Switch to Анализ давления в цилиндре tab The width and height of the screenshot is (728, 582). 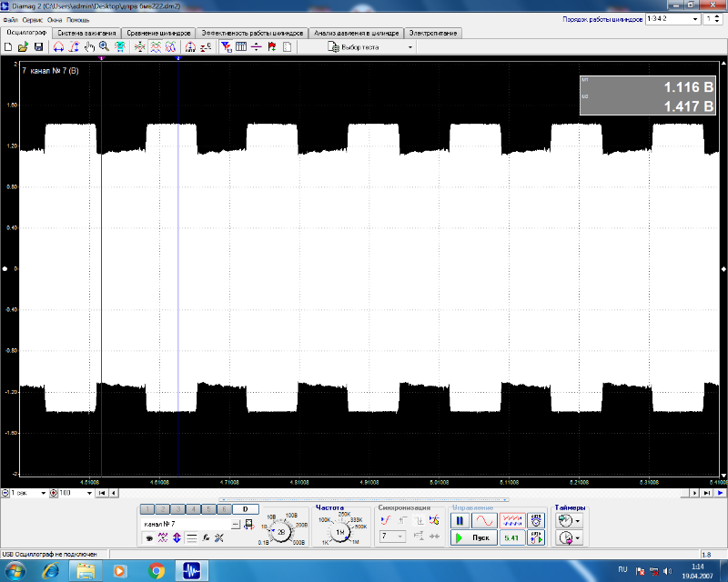[356, 33]
